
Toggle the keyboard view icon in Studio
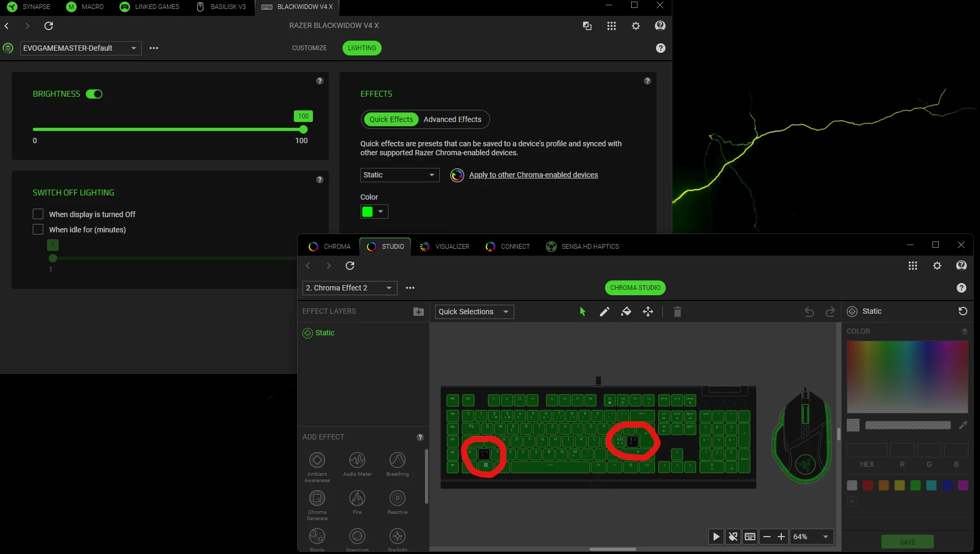(750, 537)
